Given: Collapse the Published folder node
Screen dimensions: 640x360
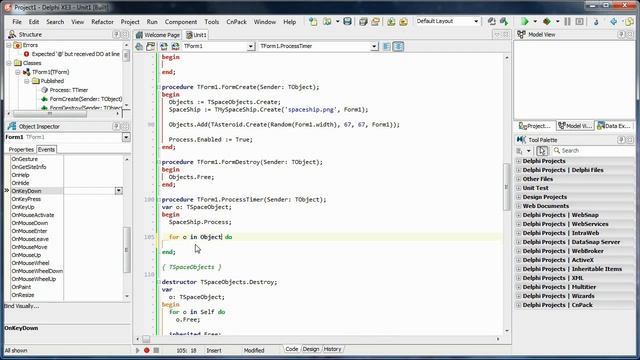Looking at the screenshot, I should [x=27, y=81].
